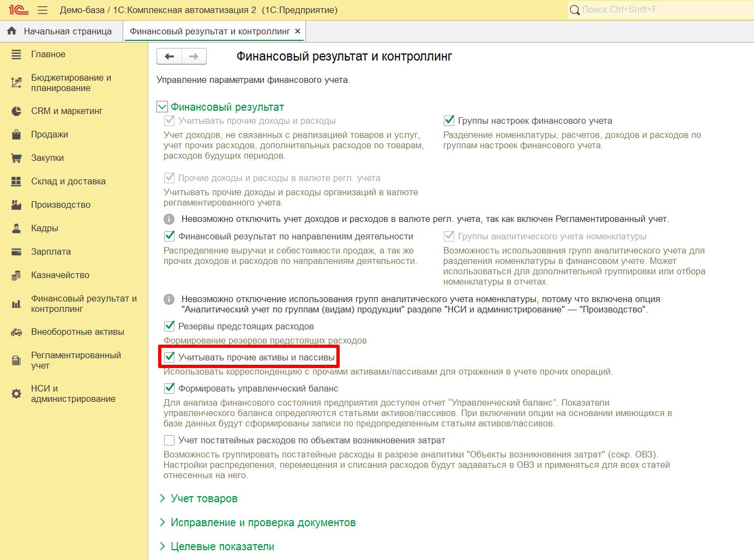
Task: Click the shopping cart icon for Закупки
Action: point(16,158)
